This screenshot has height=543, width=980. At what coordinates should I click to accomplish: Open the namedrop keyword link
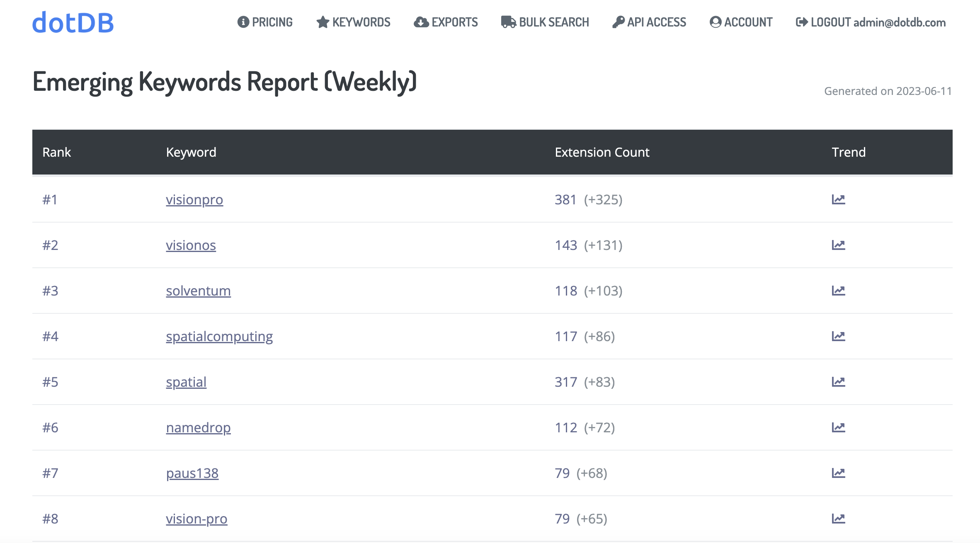point(198,428)
